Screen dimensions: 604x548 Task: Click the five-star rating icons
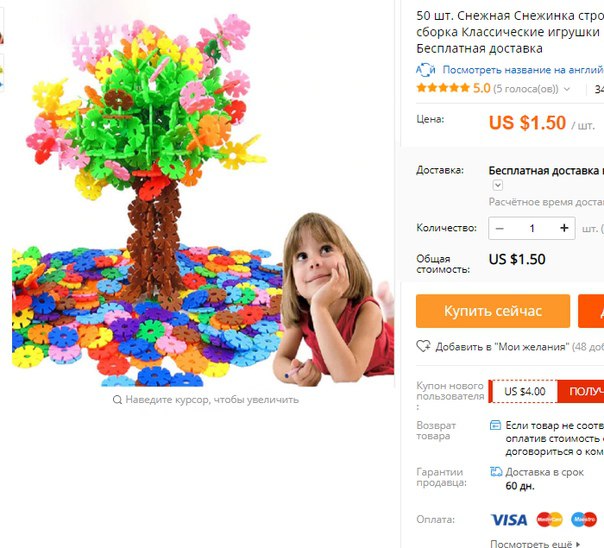443,88
